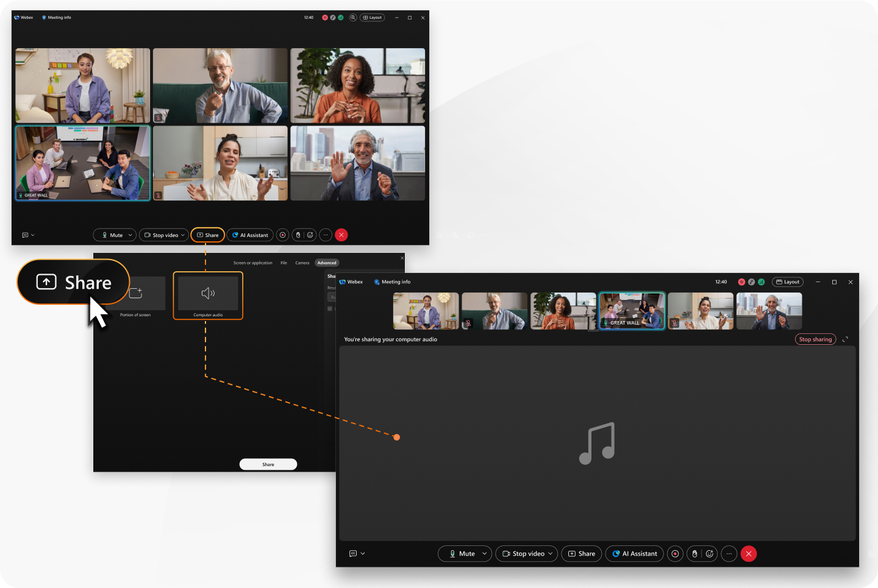The image size is (878, 588).
Task: Select the GREAT WALL participant thumbnail
Action: point(632,311)
